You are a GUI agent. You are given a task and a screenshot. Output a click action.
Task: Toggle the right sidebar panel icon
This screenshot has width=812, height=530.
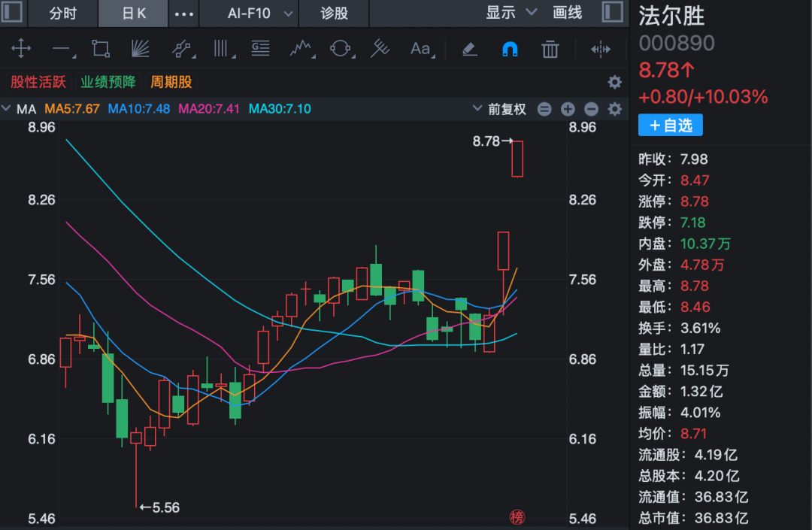tap(612, 12)
